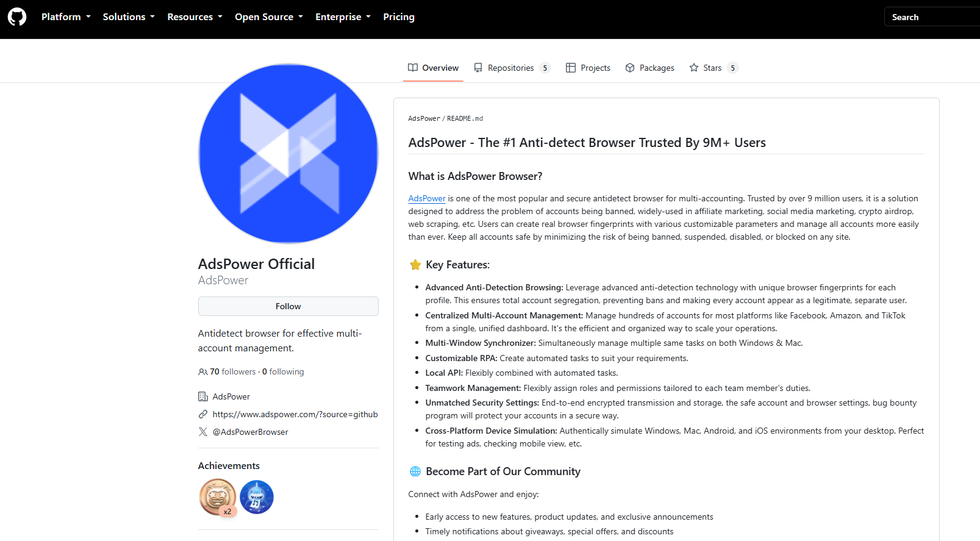Click the people icon next to followers
980x541 pixels.
[203, 372]
